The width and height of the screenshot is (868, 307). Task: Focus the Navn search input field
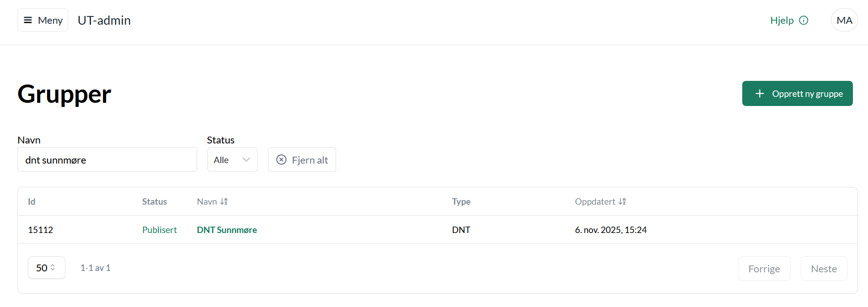107,160
